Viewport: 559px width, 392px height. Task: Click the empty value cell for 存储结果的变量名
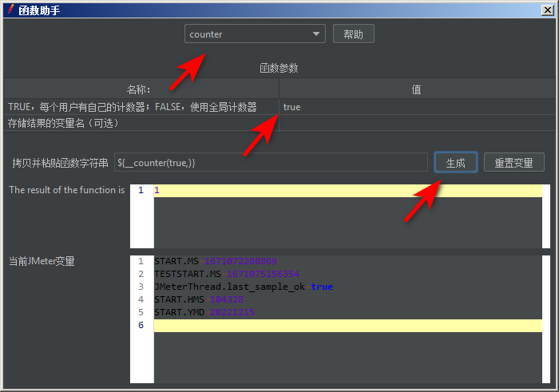415,123
